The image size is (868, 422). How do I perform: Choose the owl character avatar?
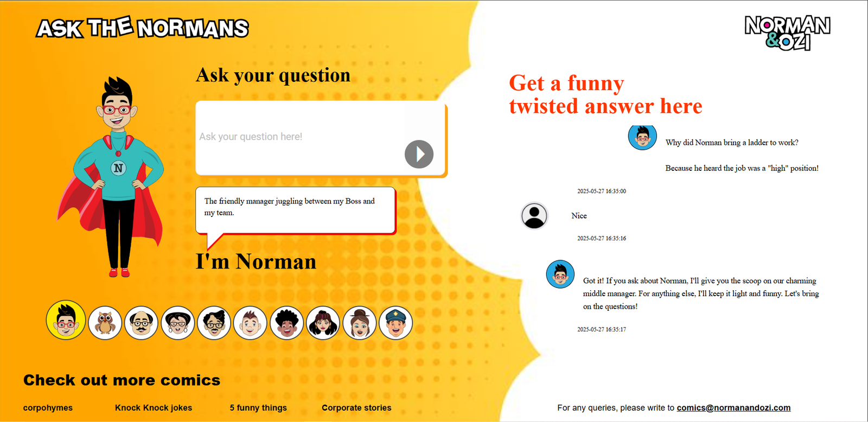tap(105, 323)
